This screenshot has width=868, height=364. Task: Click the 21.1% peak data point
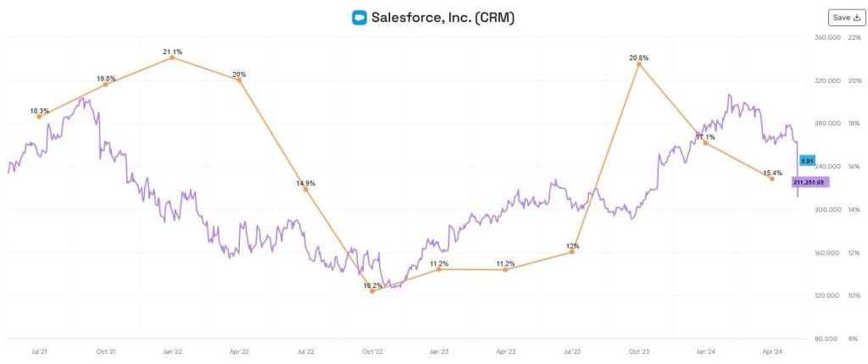coord(172,58)
